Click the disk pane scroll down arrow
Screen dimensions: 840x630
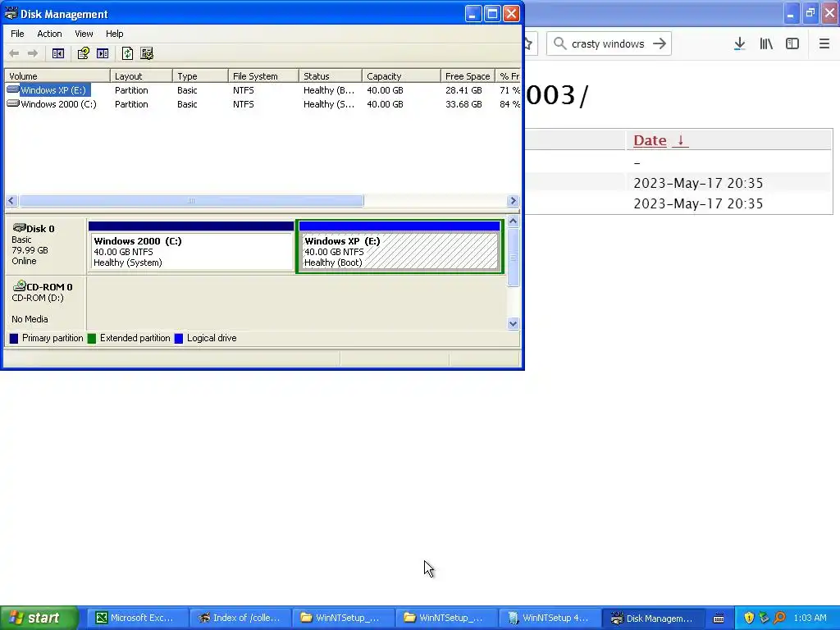tap(513, 323)
